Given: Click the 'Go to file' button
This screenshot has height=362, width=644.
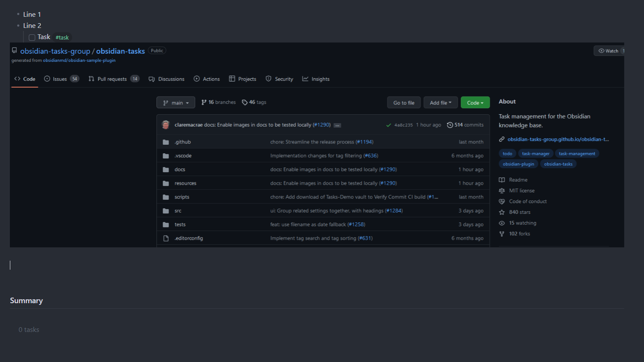Looking at the screenshot, I should tap(403, 102).
